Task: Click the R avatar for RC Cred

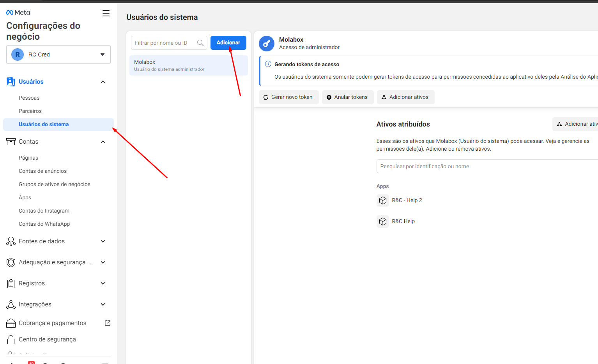Action: [18, 55]
